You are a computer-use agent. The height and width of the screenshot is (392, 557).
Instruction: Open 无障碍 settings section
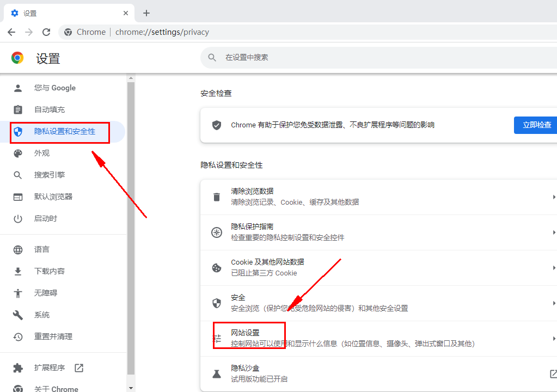click(x=63, y=293)
